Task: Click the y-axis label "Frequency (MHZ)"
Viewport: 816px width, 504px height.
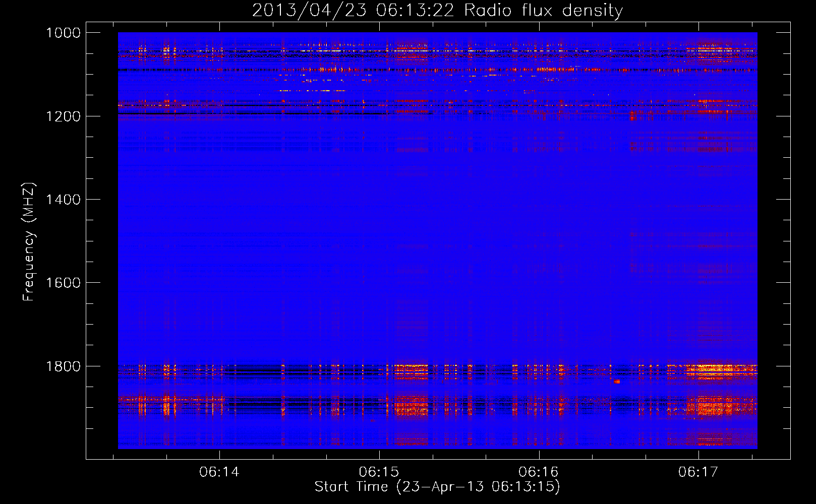Action: (x=29, y=242)
